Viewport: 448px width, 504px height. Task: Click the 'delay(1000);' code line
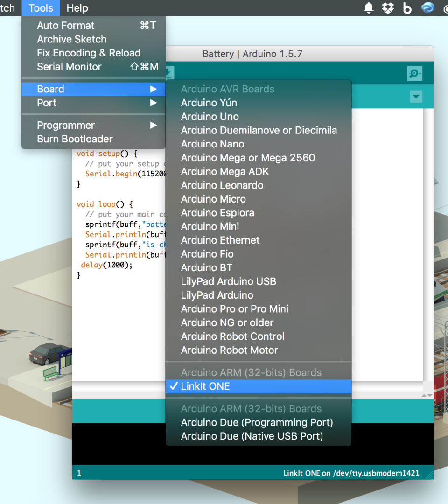pos(106,265)
